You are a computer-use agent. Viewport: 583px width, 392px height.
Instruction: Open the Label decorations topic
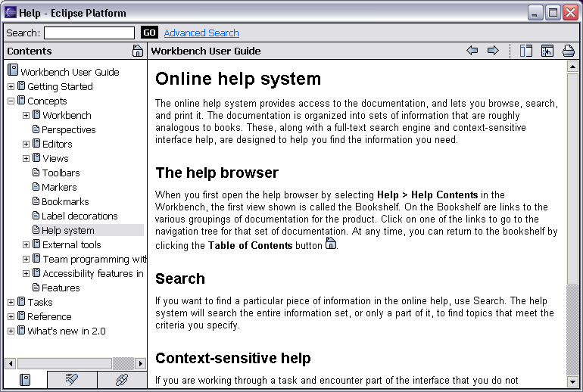79,216
